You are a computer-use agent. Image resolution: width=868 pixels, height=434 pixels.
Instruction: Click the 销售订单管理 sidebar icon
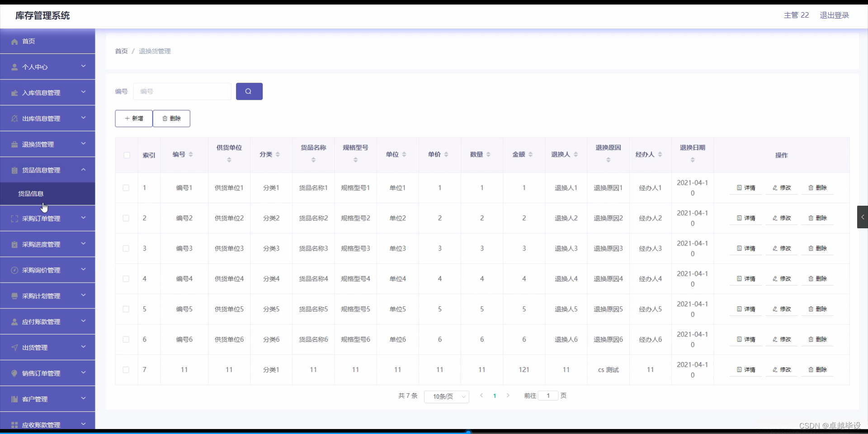(x=14, y=373)
